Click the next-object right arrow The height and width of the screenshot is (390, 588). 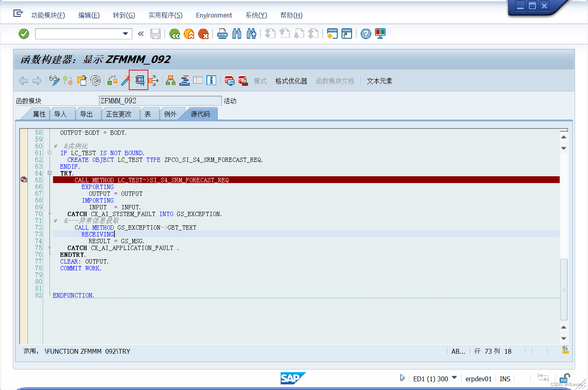[x=37, y=81]
